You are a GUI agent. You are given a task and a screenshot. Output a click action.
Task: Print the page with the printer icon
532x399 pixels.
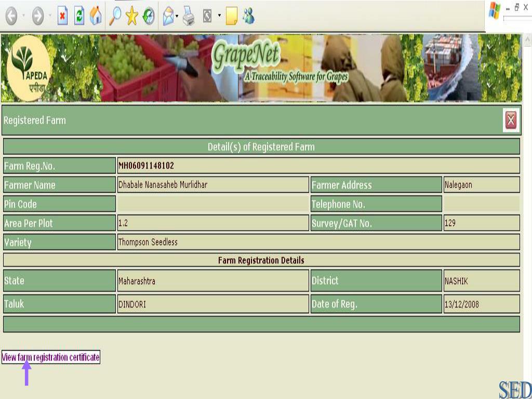189,16
